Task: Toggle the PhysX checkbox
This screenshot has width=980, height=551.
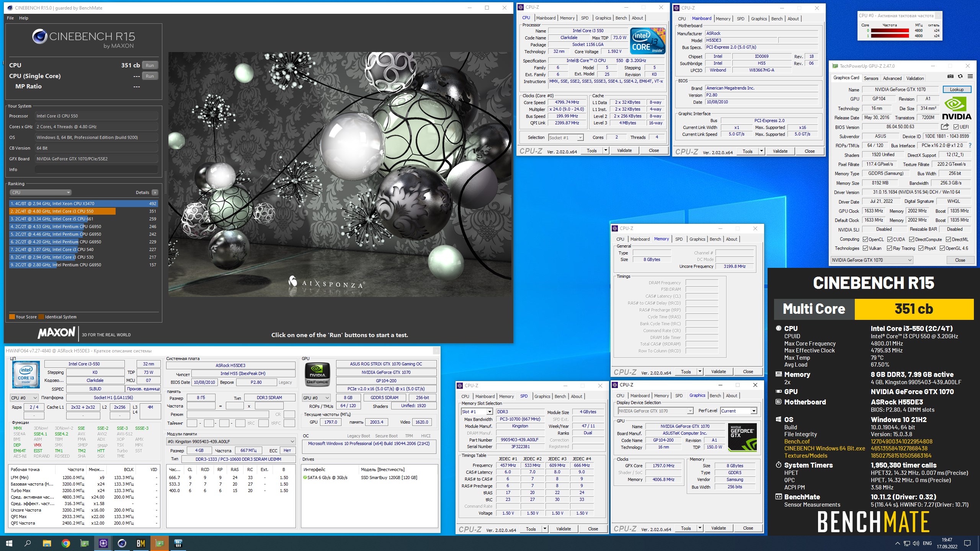Action: pos(921,248)
